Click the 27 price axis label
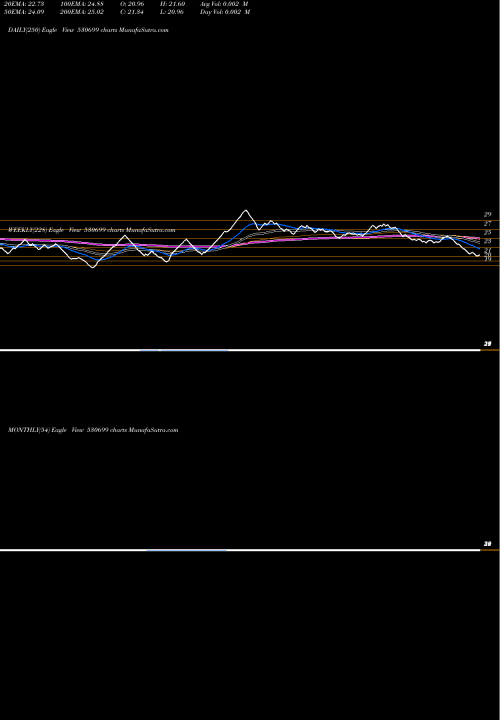The height and width of the screenshot is (720, 500). tap(488, 224)
